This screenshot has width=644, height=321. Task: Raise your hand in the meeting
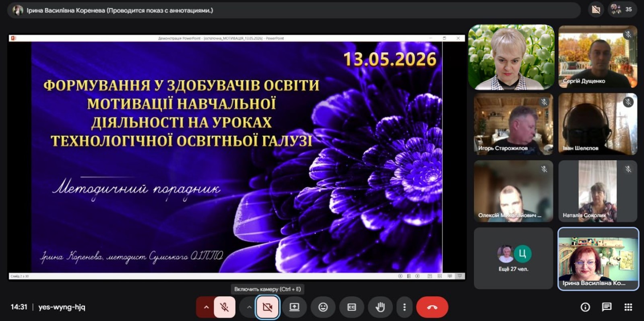(x=380, y=307)
